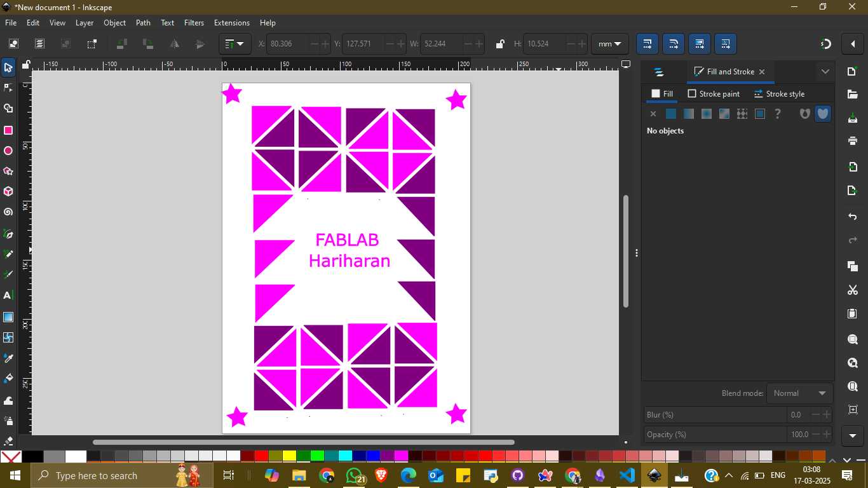
Task: Select the 3D Box tool
Action: click(8, 192)
